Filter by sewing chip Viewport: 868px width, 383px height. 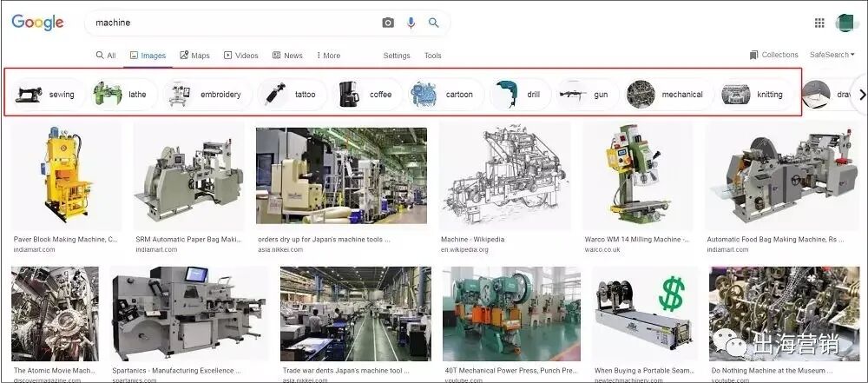(x=48, y=94)
